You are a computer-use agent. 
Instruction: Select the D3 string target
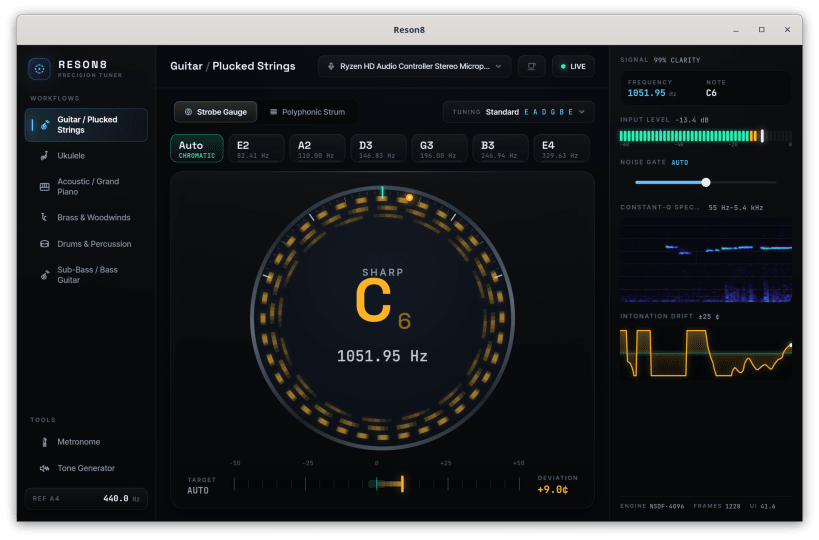379,148
